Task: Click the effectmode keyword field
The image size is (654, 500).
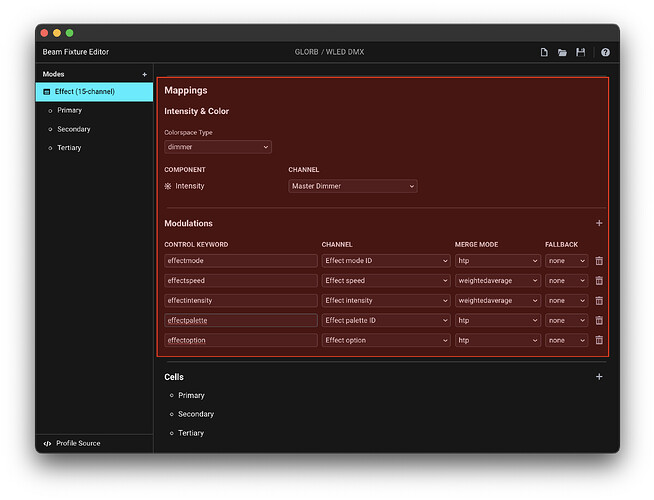Action: [x=241, y=261]
